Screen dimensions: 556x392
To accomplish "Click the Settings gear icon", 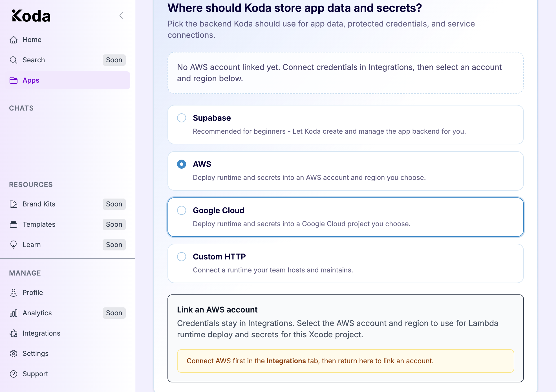I will pos(14,354).
